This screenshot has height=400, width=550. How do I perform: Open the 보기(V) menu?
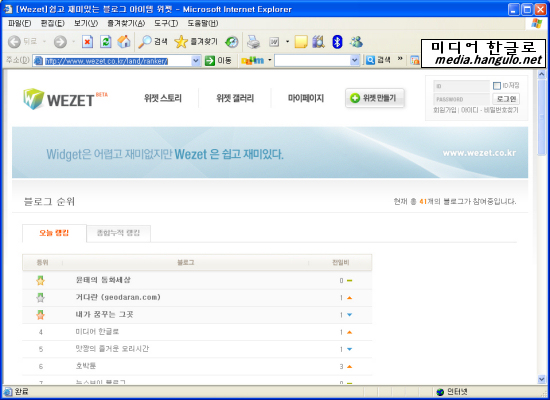86,23
